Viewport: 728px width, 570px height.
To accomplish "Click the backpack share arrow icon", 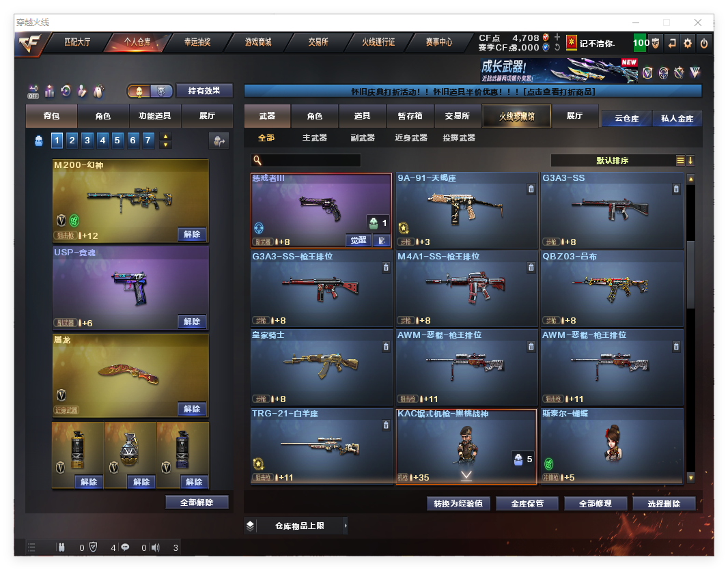I will (219, 141).
